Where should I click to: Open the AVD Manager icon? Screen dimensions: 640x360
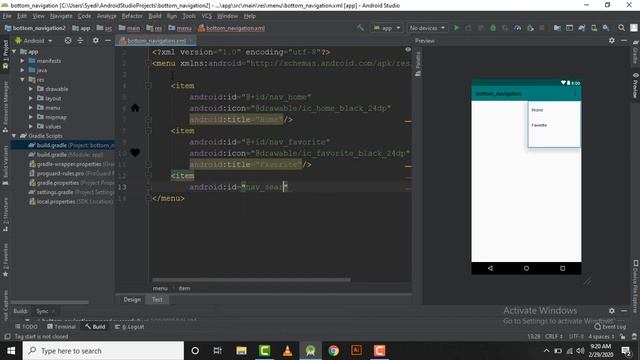594,28
